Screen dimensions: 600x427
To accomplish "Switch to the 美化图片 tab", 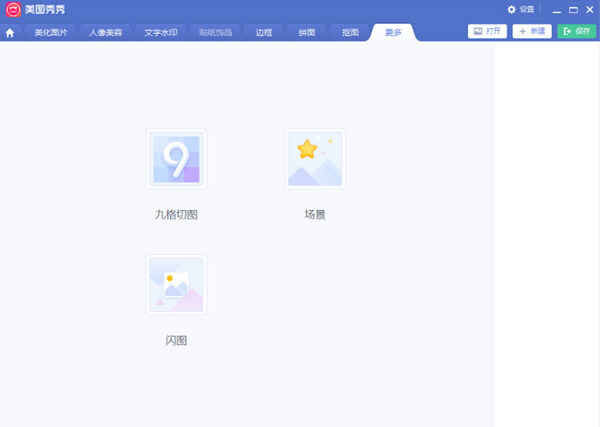I will (x=51, y=33).
